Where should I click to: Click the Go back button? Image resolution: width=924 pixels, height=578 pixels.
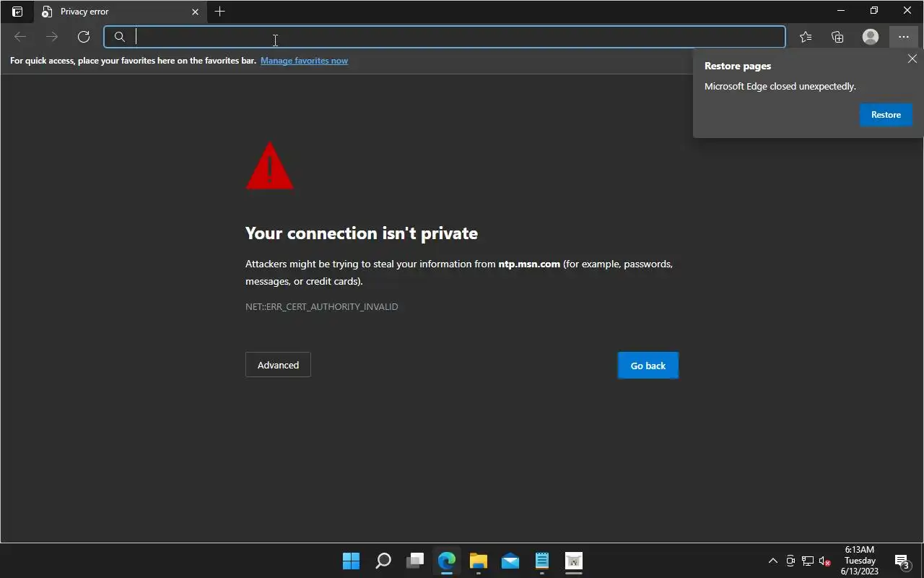(648, 366)
